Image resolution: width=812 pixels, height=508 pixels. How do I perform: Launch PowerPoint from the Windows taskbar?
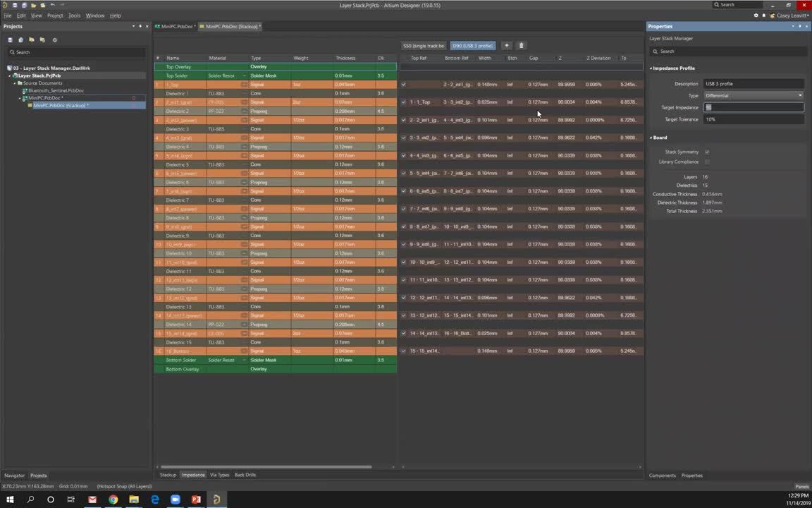click(196, 500)
